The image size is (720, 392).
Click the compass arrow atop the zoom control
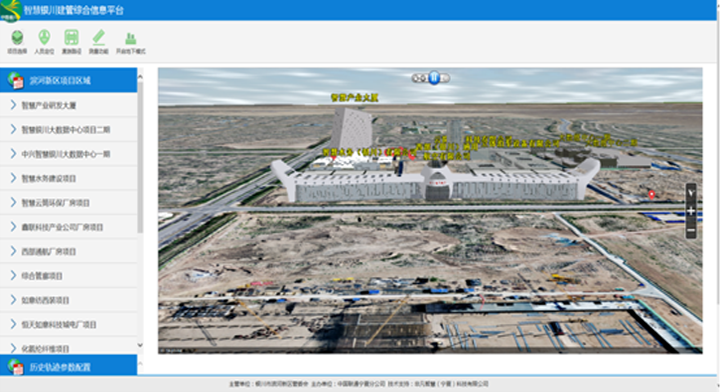tap(691, 193)
